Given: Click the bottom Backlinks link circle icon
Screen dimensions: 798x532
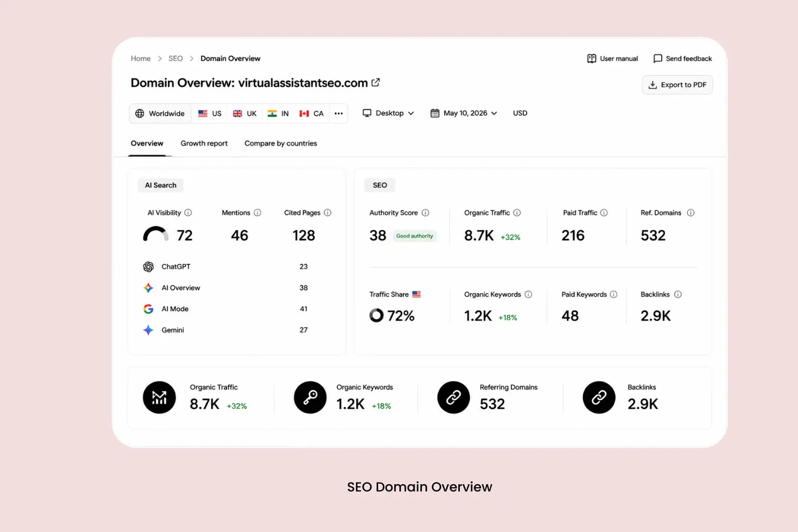Looking at the screenshot, I should 599,397.
